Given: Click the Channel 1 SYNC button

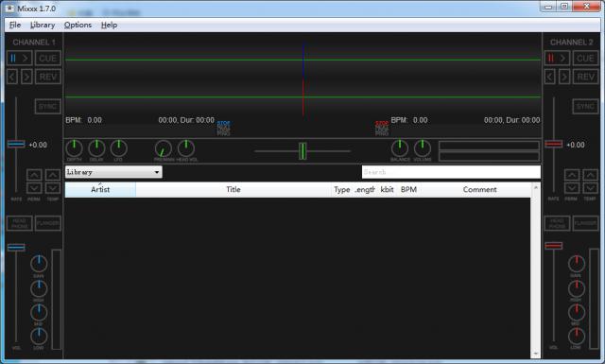Looking at the screenshot, I should point(48,106).
